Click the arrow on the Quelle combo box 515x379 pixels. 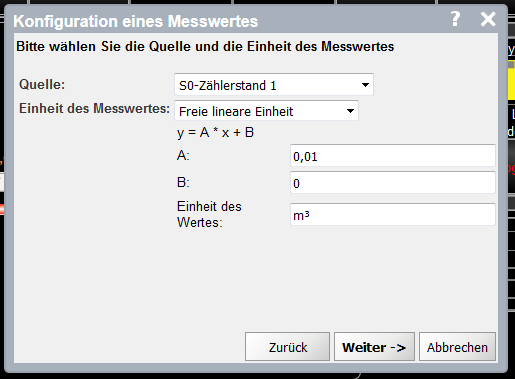pyautogui.click(x=365, y=85)
